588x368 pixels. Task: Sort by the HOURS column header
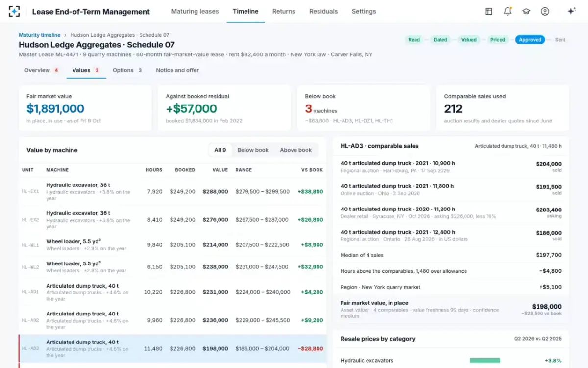point(154,170)
